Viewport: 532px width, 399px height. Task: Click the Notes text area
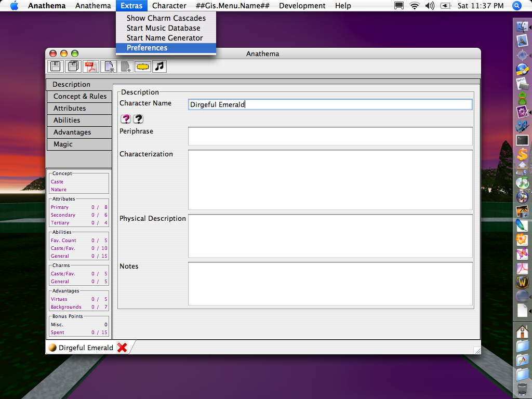(330, 284)
